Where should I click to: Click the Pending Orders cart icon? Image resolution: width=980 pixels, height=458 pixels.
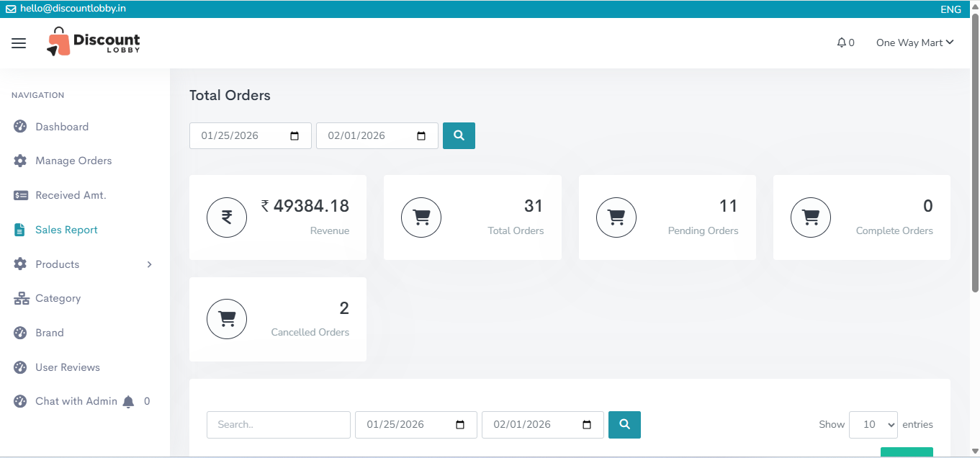(616, 217)
